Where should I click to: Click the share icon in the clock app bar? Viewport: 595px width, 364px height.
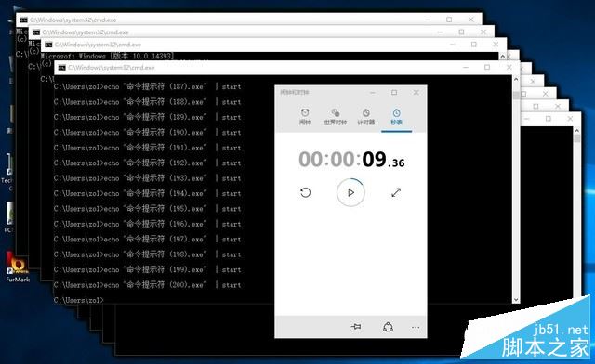[388, 327]
